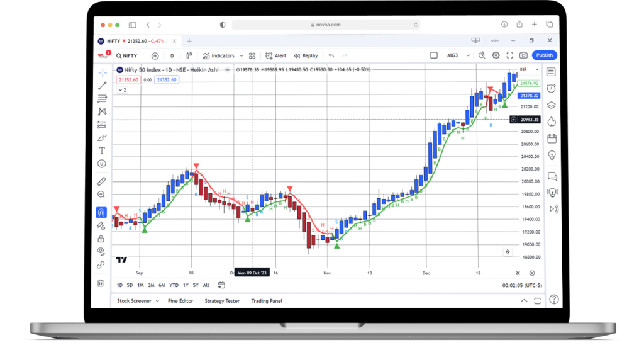Image resolution: width=644 pixels, height=345 pixels.
Task: Click the trash icon to remove drawings
Action: click(x=101, y=283)
